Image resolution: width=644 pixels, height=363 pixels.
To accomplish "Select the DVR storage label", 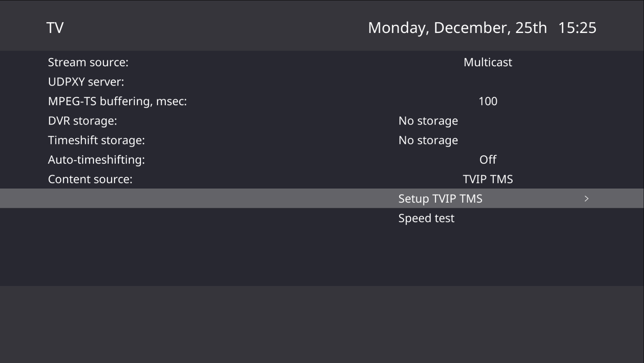I will pyautogui.click(x=83, y=121).
